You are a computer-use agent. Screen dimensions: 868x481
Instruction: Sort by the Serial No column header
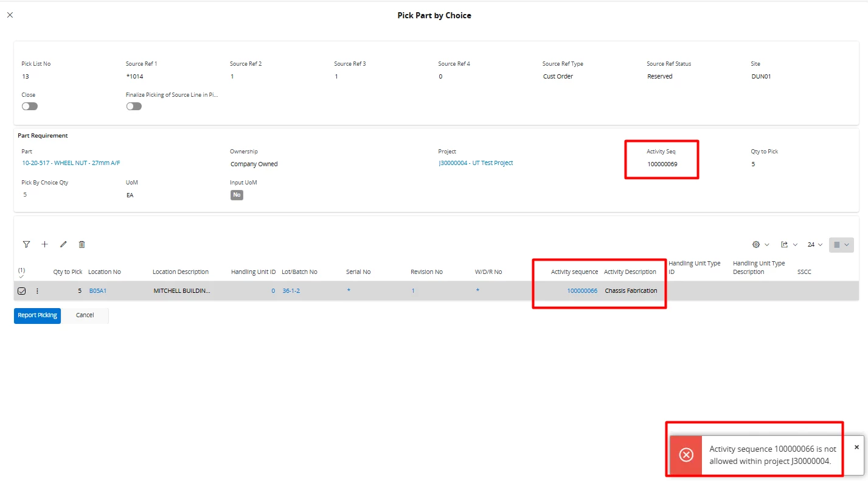pos(358,272)
